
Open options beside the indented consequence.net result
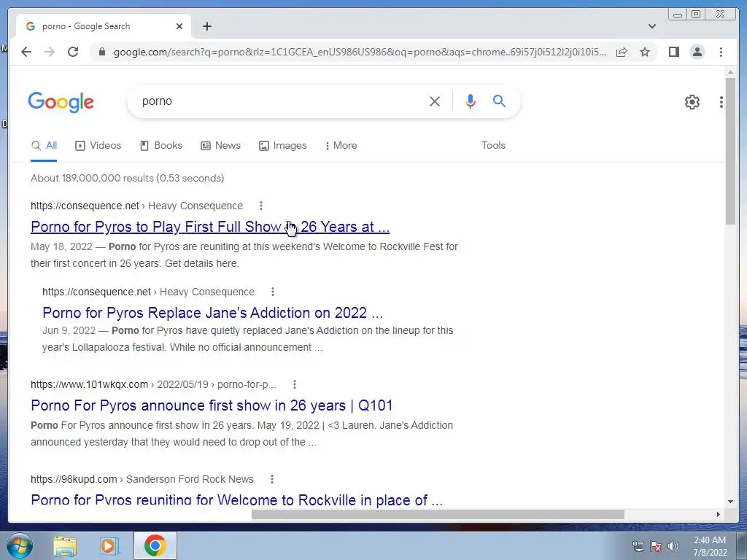pos(273,292)
